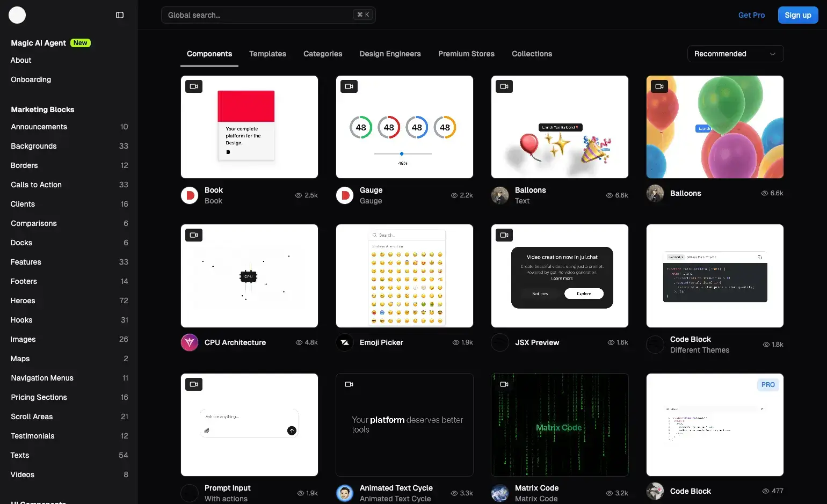Click the Emoji Picker author avatar

[345, 342]
